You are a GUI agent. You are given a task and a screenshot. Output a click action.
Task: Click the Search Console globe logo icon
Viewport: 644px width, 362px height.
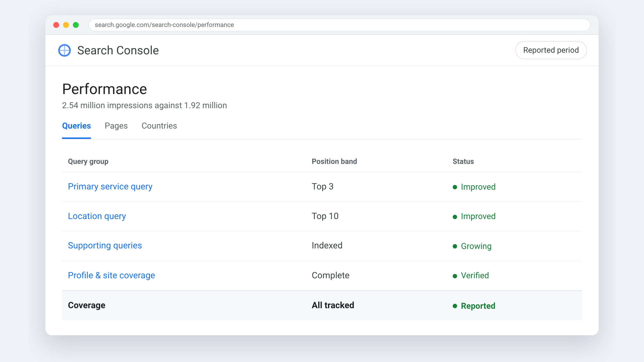click(x=64, y=50)
